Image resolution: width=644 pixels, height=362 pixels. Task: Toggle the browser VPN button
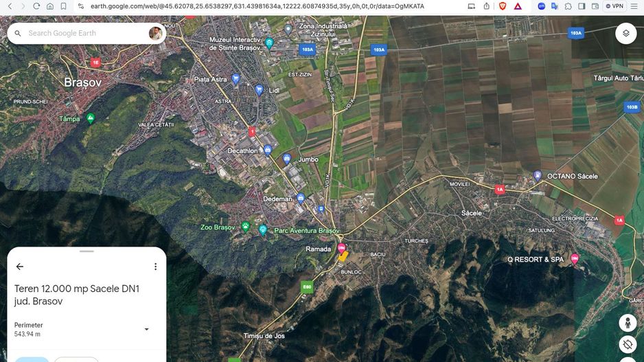tap(614, 6)
